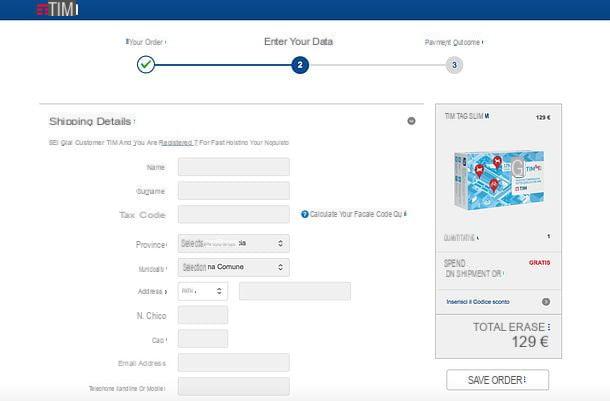The image size is (610, 401).
Task: Open the address type PATH dropdown
Action: pos(203,291)
